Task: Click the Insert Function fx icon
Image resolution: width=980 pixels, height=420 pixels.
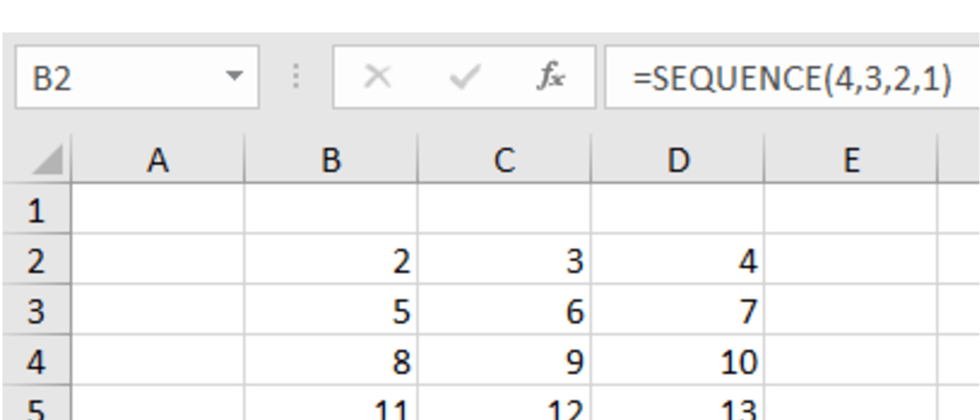Action: [x=551, y=77]
